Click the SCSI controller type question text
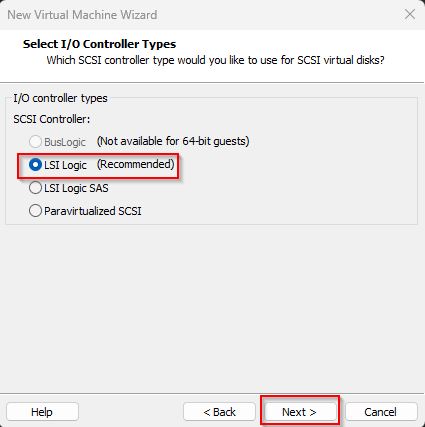The image size is (425, 427). [215, 60]
